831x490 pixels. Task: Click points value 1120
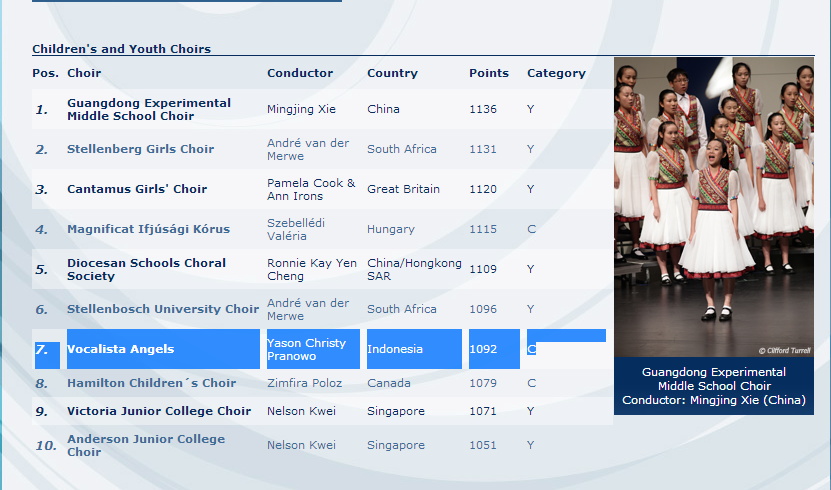coord(483,189)
